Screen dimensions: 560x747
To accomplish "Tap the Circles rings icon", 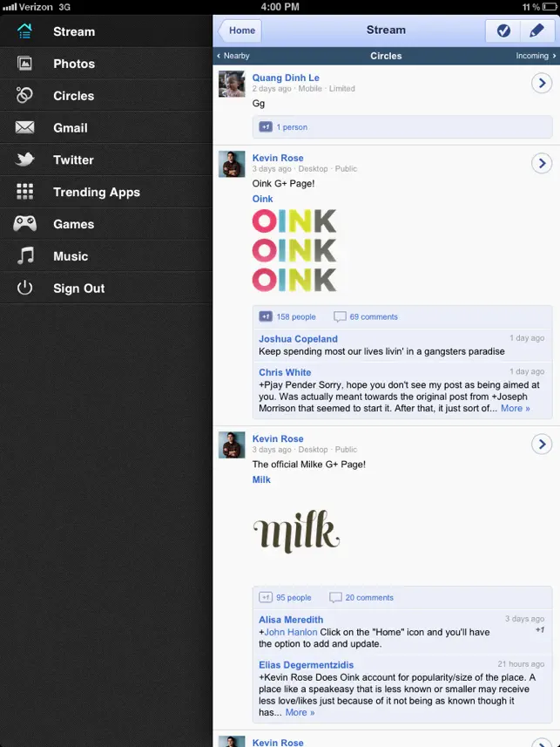I will [x=24, y=95].
